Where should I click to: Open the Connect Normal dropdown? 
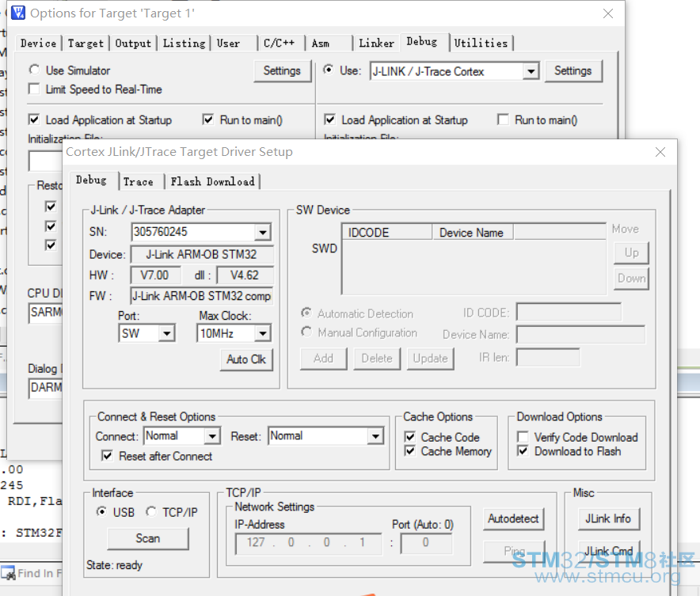[x=212, y=436]
